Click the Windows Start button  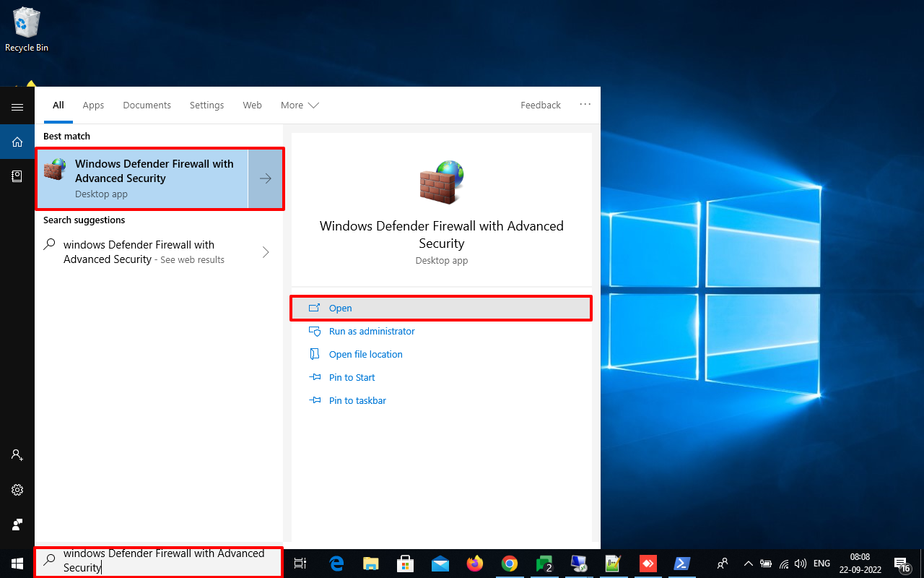point(17,564)
